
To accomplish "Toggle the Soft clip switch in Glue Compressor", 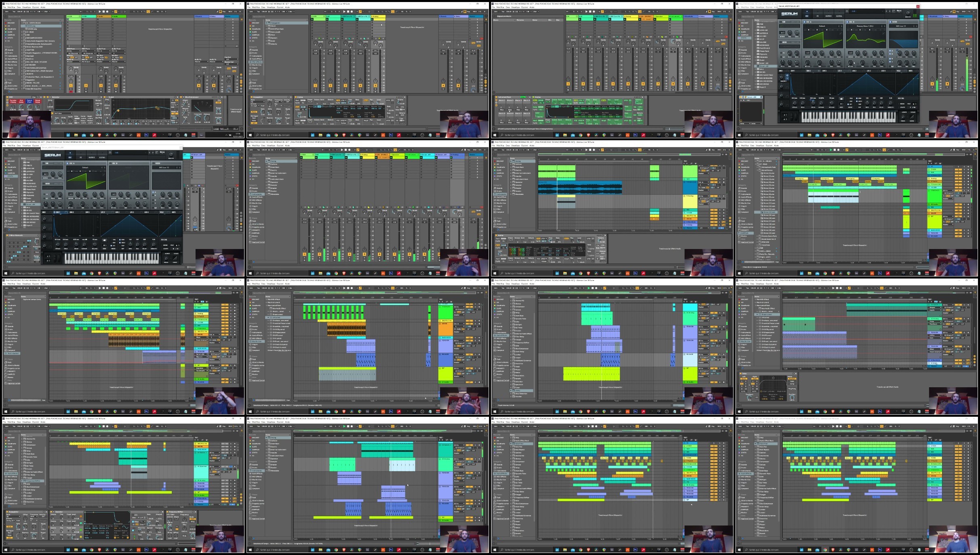I will point(218,103).
